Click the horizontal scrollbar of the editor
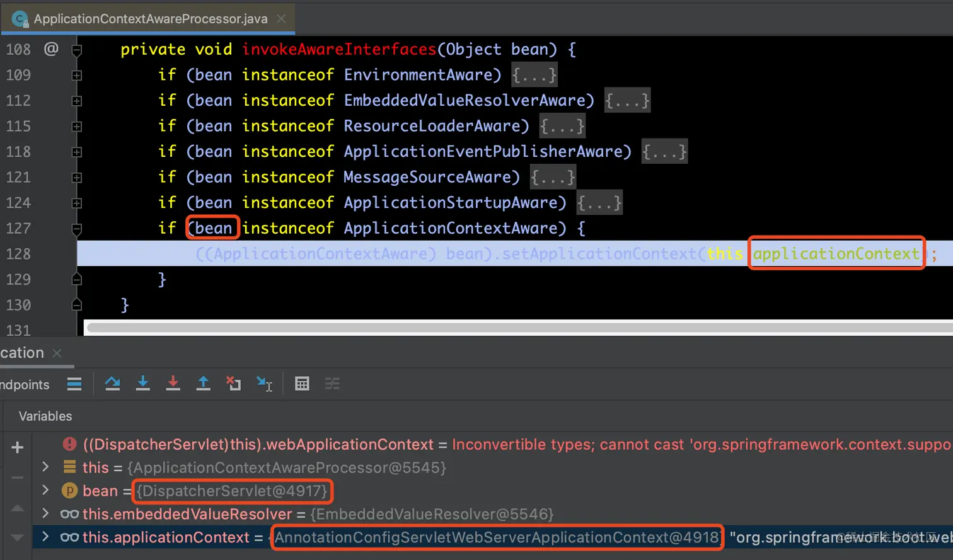This screenshot has width=953, height=560. point(519,327)
